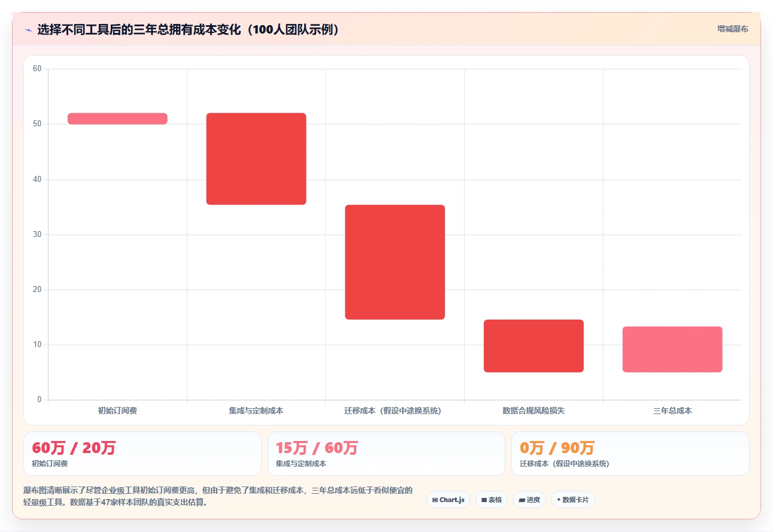Click the x-axis label 集成与定制成本
Viewport: 773px width, 532px height.
point(256,411)
